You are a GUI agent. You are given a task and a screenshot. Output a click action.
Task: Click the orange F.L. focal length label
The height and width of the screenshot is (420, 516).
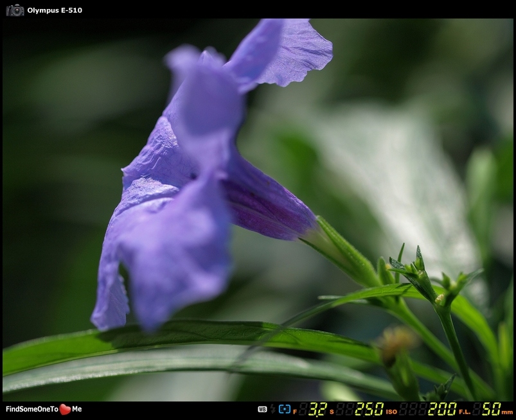pyautogui.click(x=465, y=411)
